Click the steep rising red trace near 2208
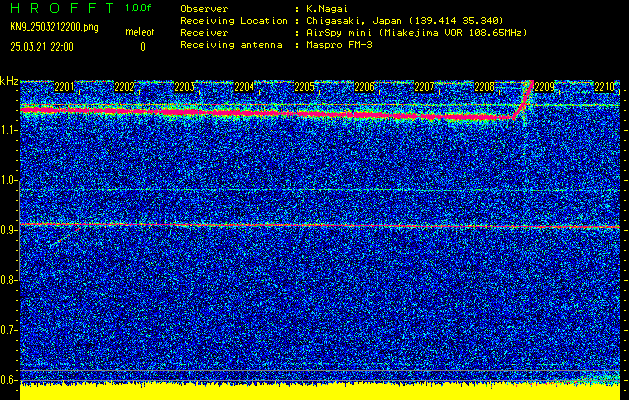The height and width of the screenshot is (400, 629). pos(524,99)
